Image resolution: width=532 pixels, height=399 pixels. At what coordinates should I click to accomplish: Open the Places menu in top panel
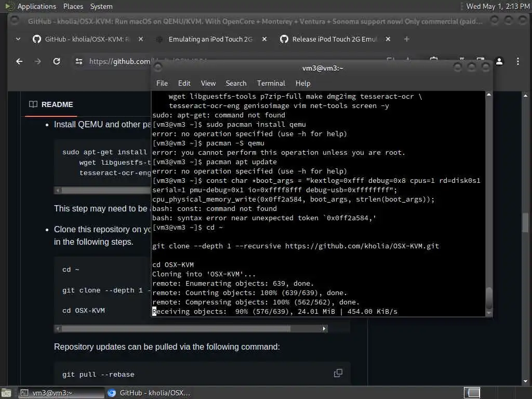[73, 6]
